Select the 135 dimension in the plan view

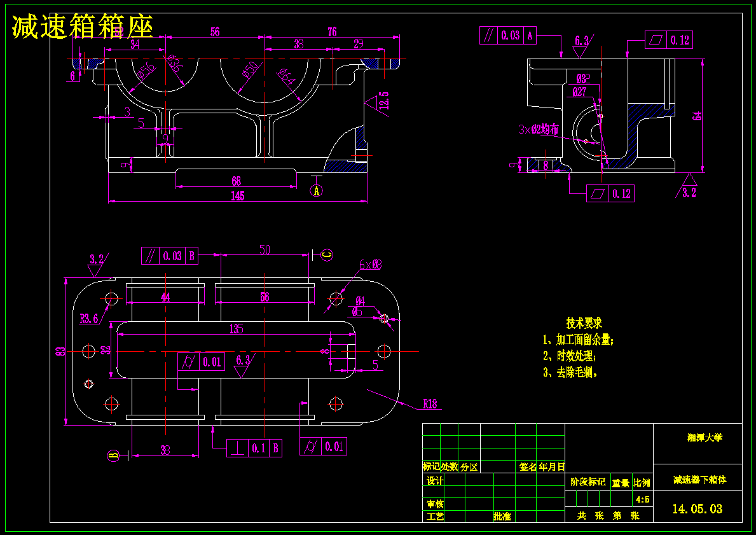coord(236,329)
